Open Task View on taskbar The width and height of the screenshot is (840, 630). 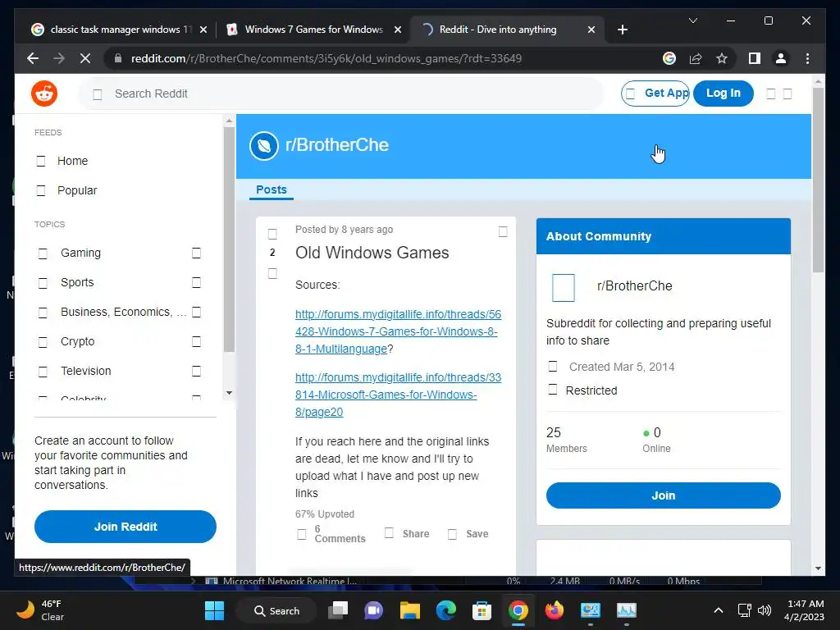tap(338, 610)
